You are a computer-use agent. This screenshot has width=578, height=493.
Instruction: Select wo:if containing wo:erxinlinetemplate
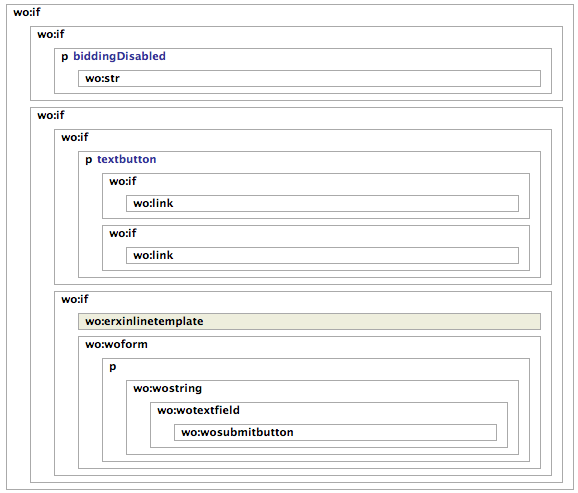click(74, 299)
